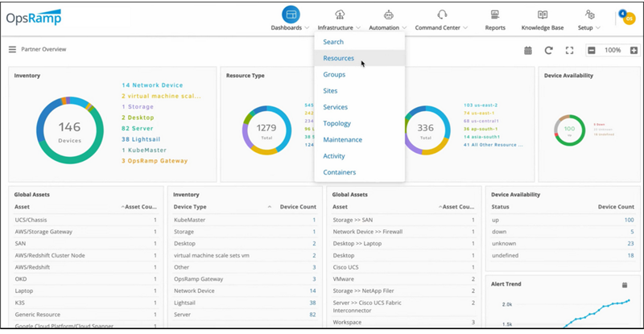Open the Lightsail device count 38 link
This screenshot has width=644, height=334.
pos(312,303)
